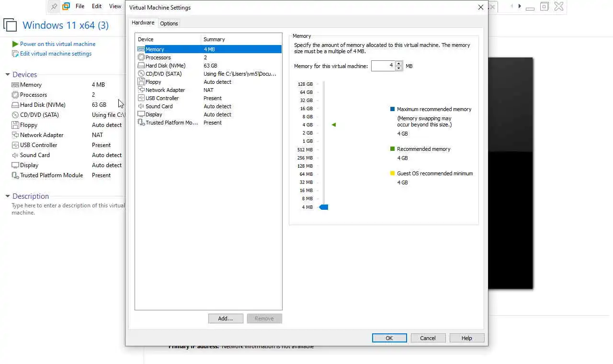
Task: Click the Cancel button
Action: coord(428,338)
